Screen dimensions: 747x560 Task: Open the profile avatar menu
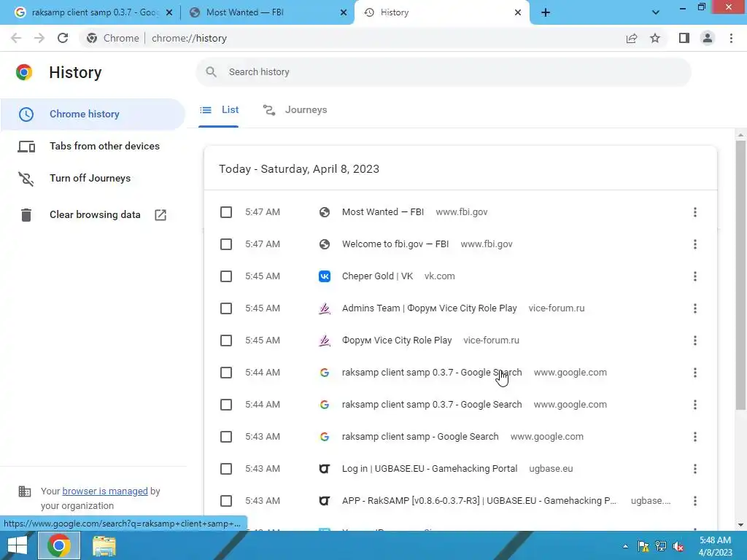coord(708,38)
